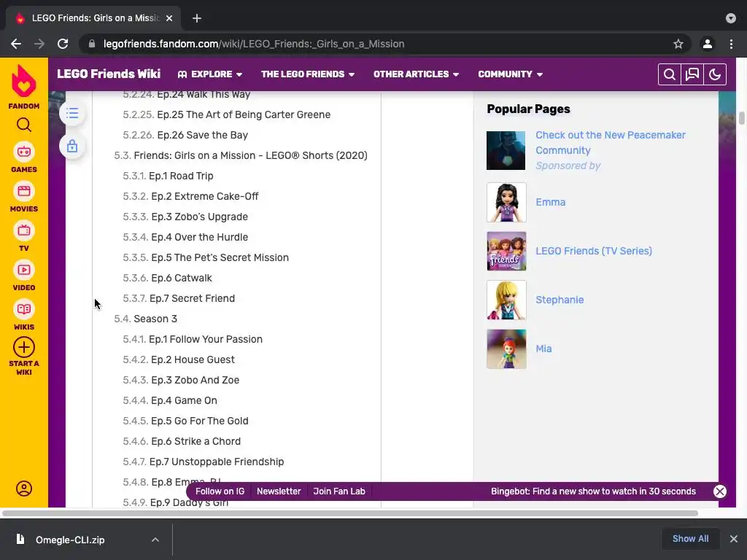The image size is (747, 560).
Task: Open the Emma popular page link
Action: coord(550,203)
